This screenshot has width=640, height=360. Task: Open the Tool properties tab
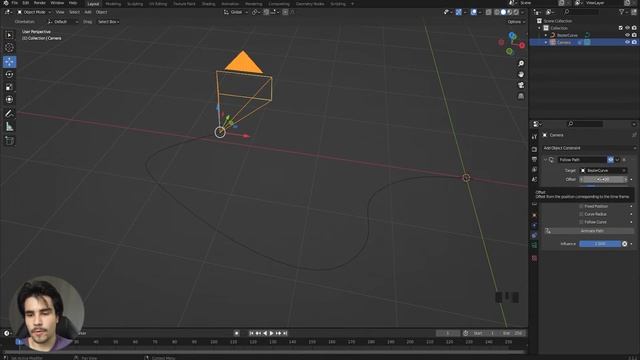pyautogui.click(x=534, y=137)
